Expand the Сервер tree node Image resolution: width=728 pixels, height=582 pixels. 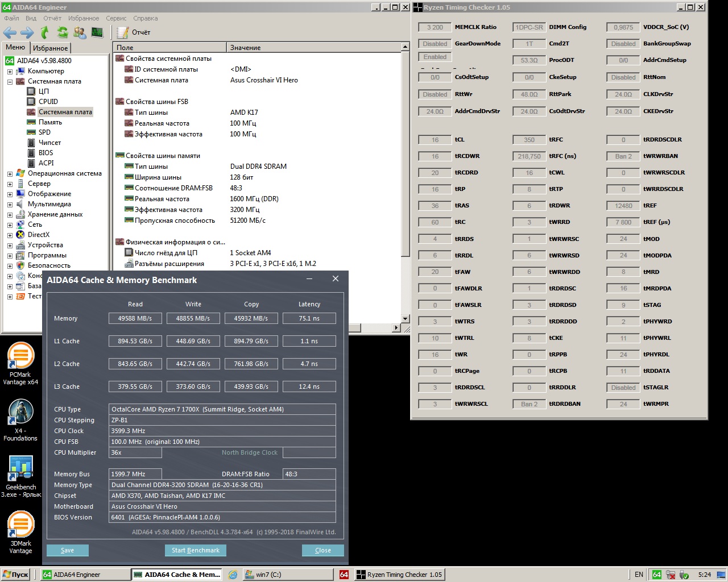click(x=10, y=184)
